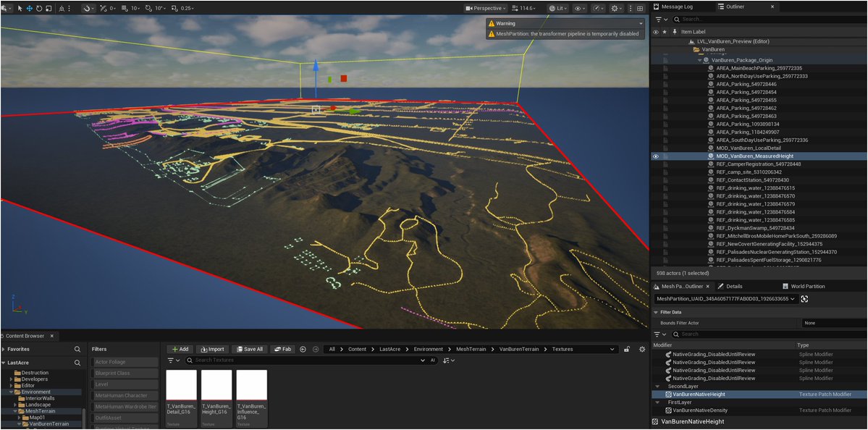Open scale snap 0.25 value dropdown
The width and height of the screenshot is (868, 430).
click(x=187, y=8)
